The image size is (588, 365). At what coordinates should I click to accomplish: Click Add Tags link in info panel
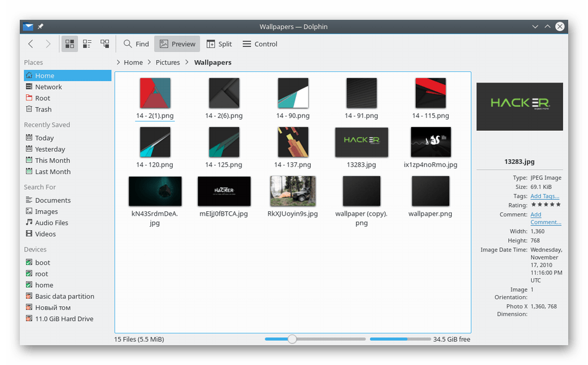point(545,196)
